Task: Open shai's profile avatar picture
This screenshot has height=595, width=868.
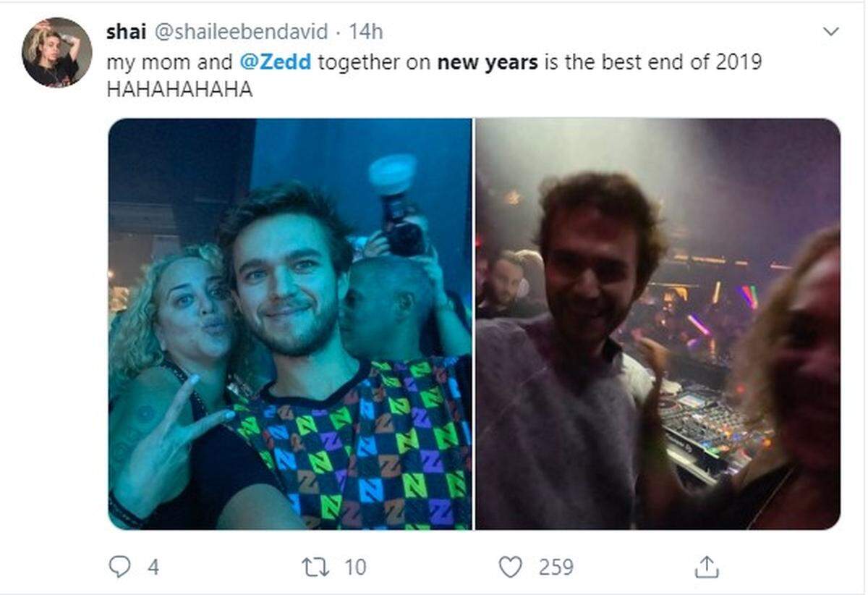Action: (57, 52)
